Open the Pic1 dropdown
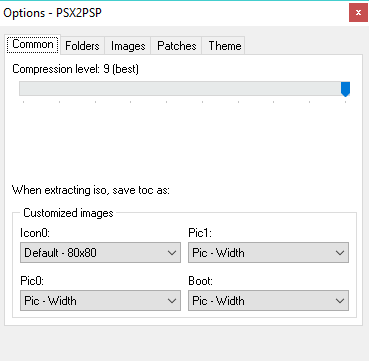 [x=268, y=253]
